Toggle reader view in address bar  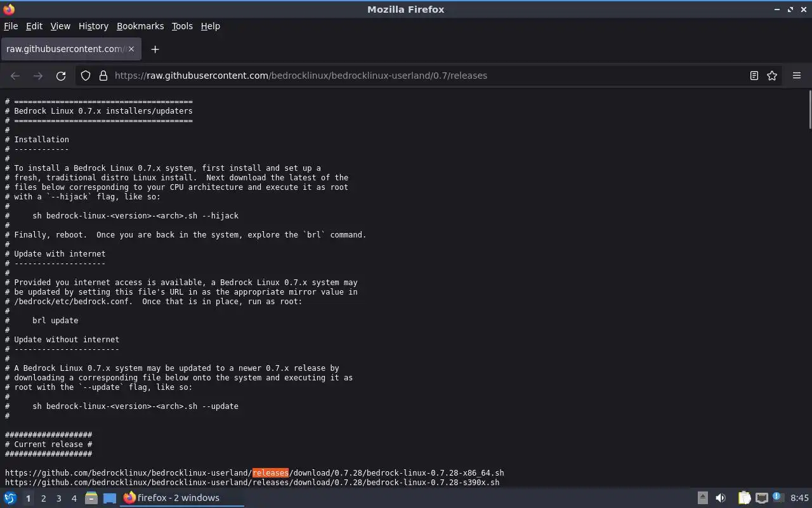(x=754, y=76)
